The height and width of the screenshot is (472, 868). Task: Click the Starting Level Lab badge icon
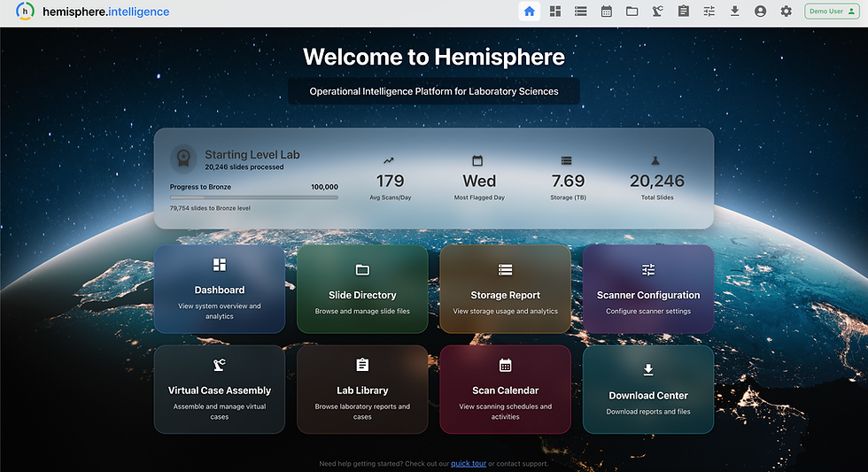coord(183,159)
